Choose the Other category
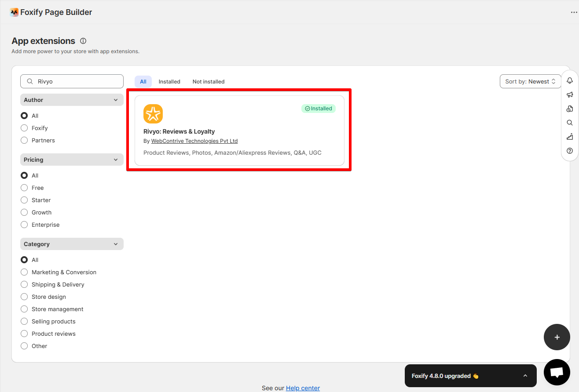The width and height of the screenshot is (579, 392). coord(24,346)
